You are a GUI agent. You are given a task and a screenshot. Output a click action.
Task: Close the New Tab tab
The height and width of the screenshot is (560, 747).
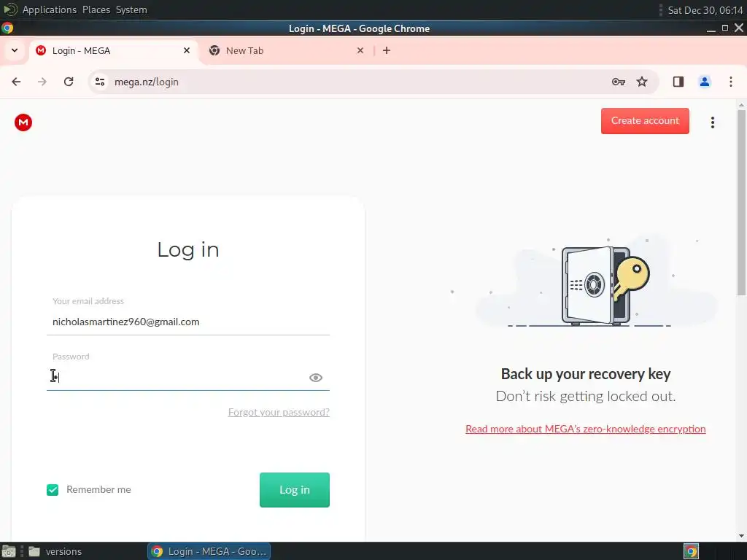pyautogui.click(x=360, y=50)
